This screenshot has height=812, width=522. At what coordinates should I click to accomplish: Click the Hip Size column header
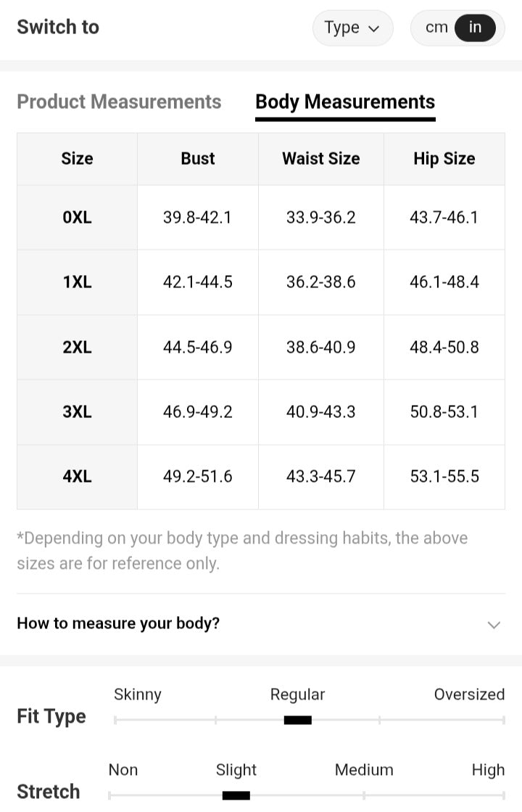(444, 158)
